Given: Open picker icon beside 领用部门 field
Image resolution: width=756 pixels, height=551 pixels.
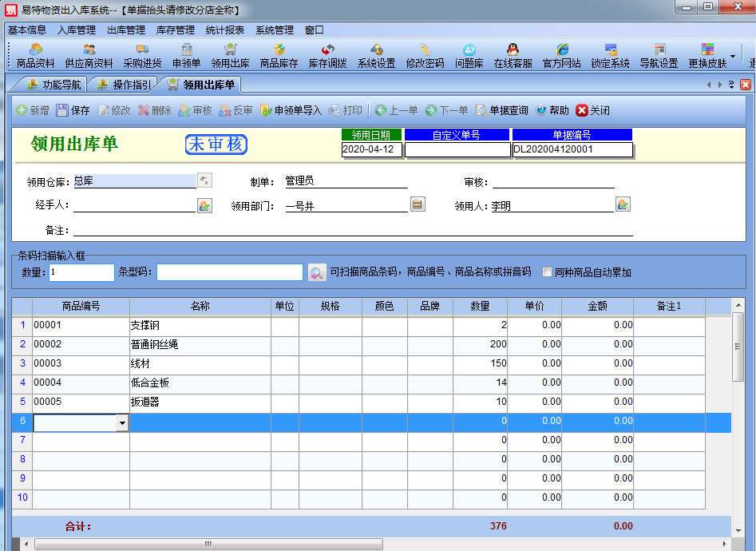Looking at the screenshot, I should 417,205.
